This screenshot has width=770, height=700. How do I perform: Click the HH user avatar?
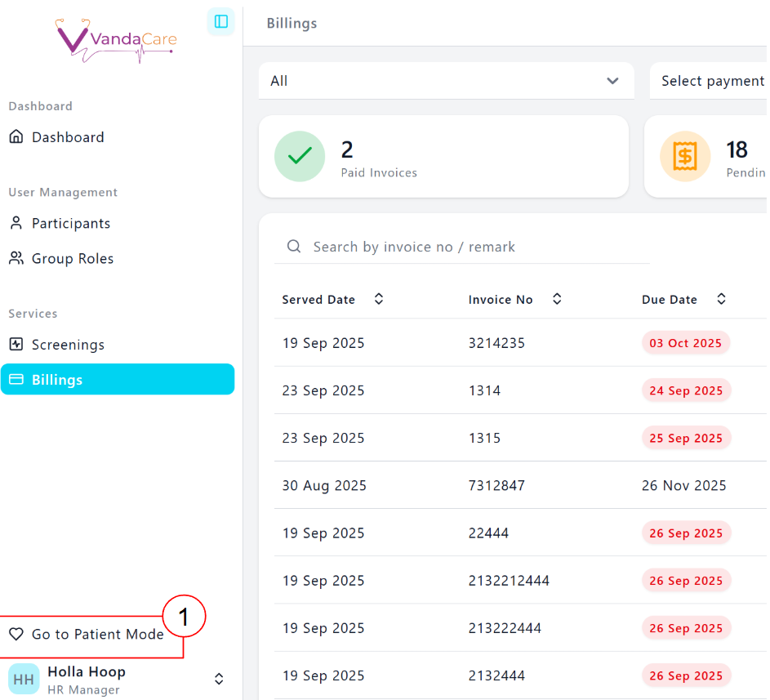(x=24, y=679)
